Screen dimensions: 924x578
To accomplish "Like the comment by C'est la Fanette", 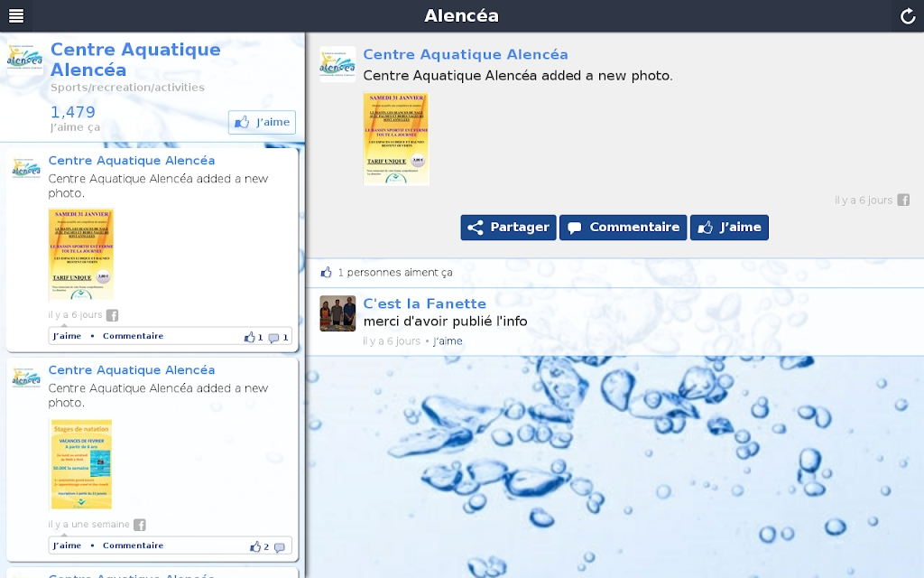I will pyautogui.click(x=448, y=340).
